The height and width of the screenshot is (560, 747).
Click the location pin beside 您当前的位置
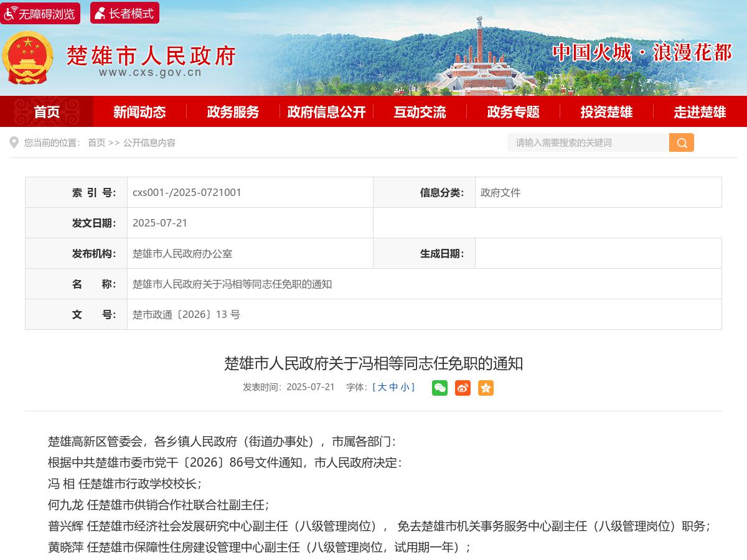pyautogui.click(x=14, y=142)
